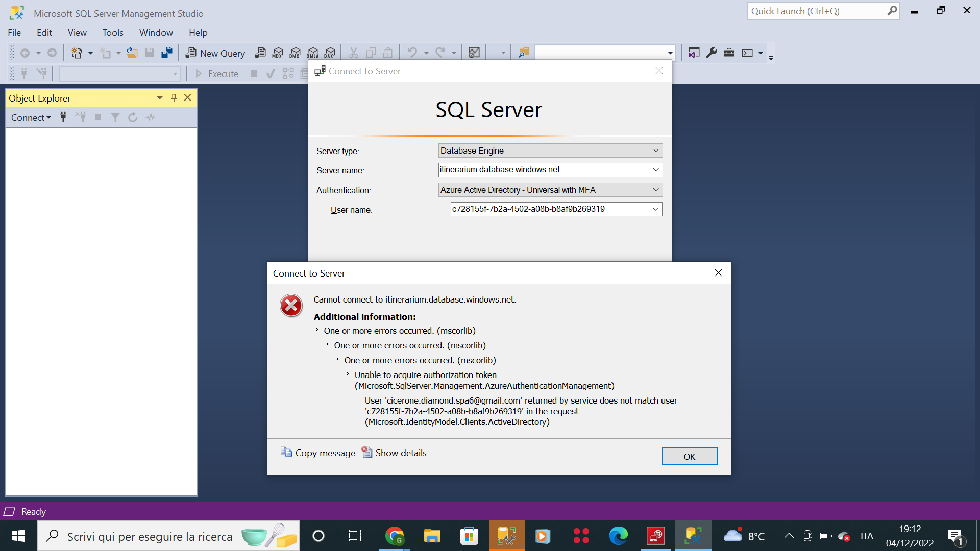
Task: Click the Quick Launch magnifier icon
Action: click(892, 11)
